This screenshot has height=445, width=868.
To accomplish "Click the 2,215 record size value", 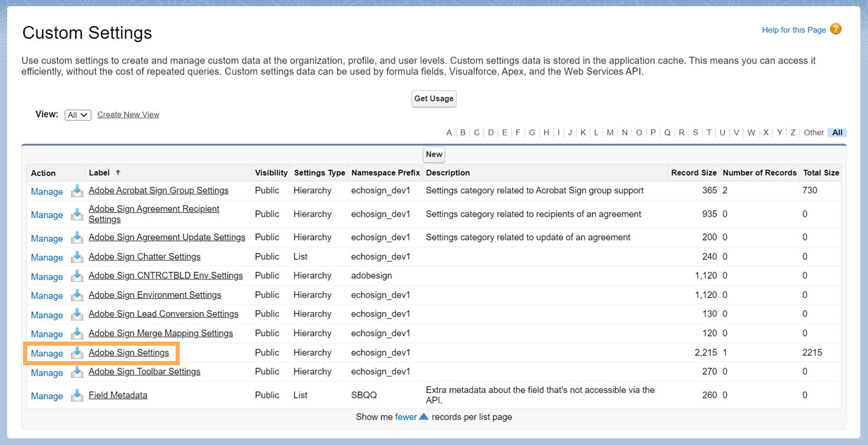I will (x=706, y=352).
